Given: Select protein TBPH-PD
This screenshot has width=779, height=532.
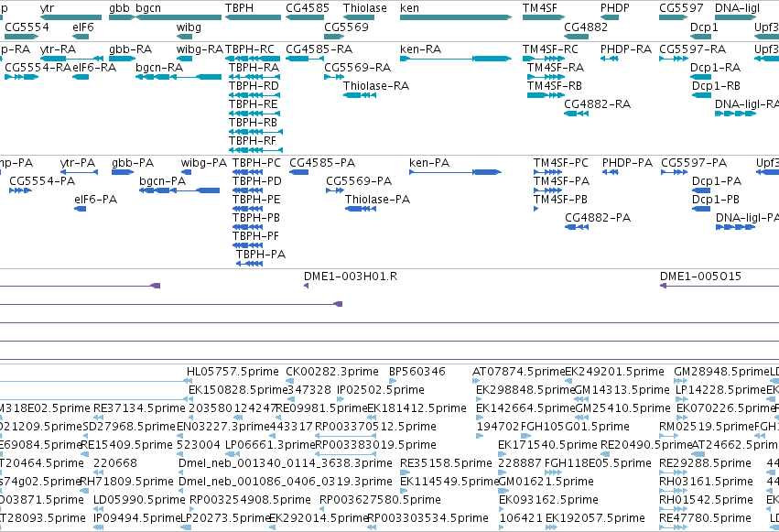Looking at the screenshot, I should tap(257, 181).
